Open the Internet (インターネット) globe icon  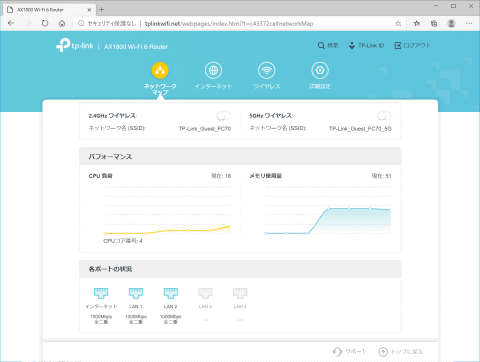pos(213,70)
